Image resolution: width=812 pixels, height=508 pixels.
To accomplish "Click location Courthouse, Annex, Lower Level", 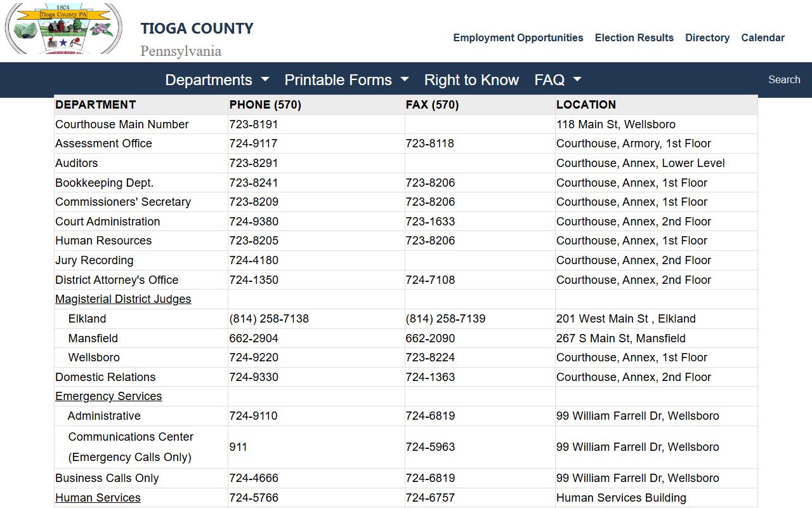I will tap(641, 163).
